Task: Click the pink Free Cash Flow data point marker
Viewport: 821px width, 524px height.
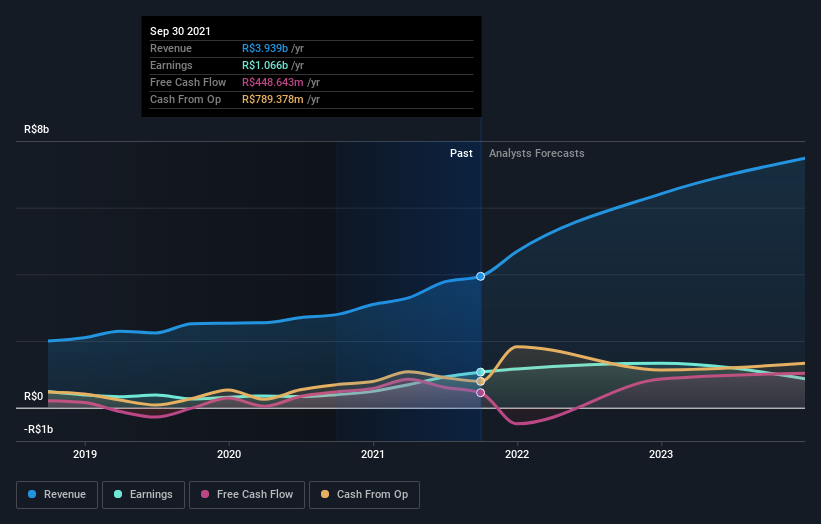Action: (x=481, y=393)
